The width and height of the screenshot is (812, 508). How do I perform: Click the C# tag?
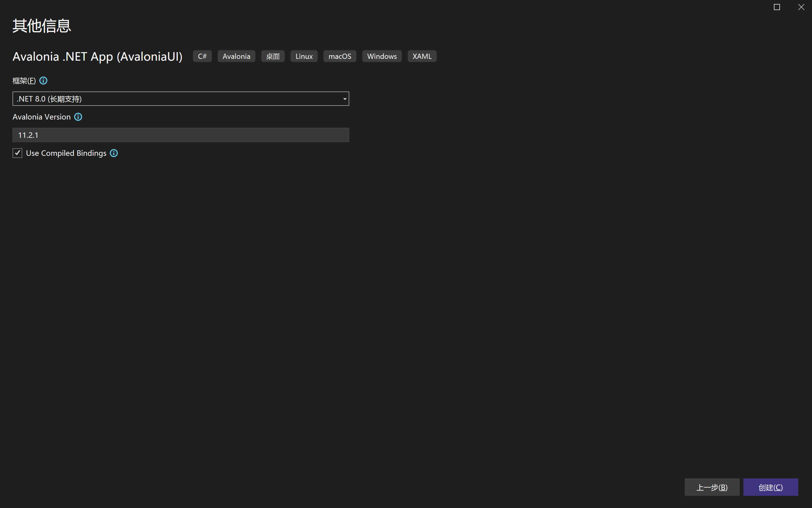(202, 56)
